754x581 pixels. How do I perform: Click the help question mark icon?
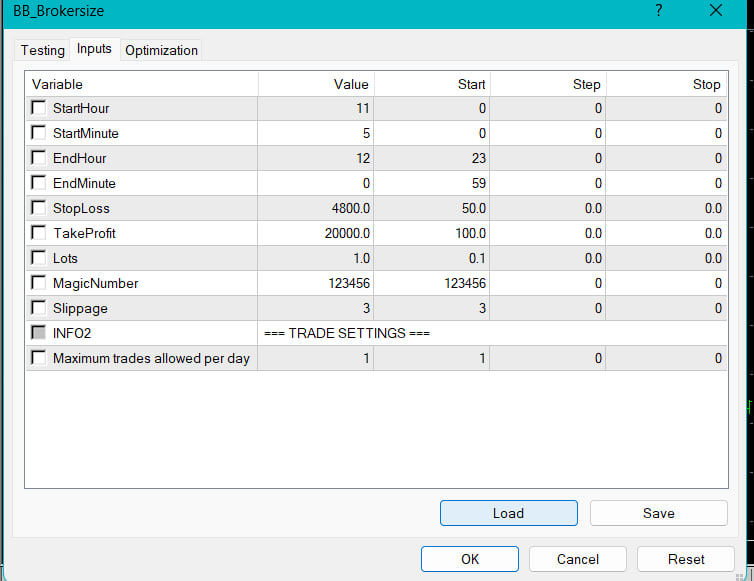tap(659, 11)
